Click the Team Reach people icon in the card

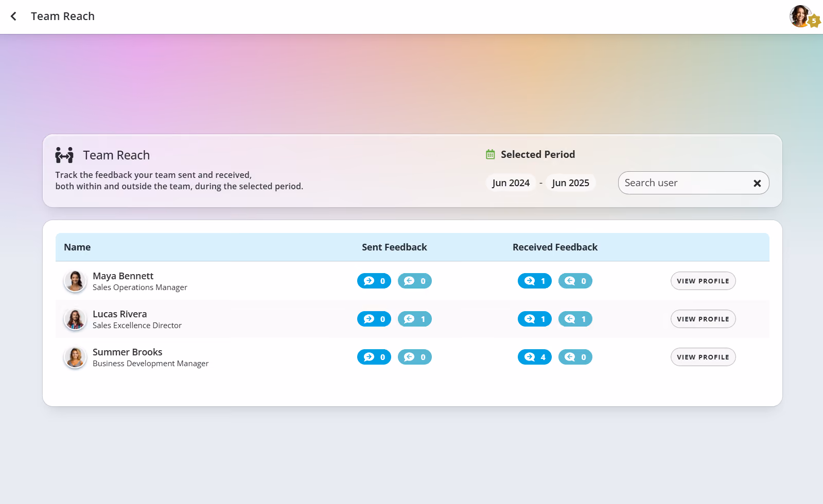coord(64,155)
